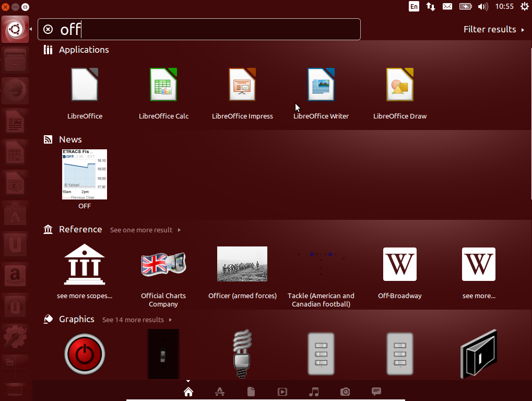Open Amazon in the launcher
532x401 pixels.
15,276
